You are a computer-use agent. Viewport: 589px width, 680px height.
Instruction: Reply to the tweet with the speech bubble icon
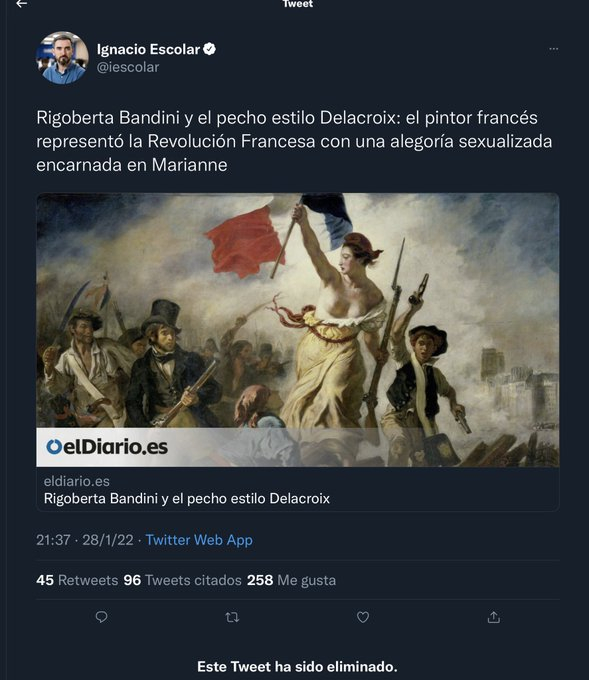[x=101, y=617]
